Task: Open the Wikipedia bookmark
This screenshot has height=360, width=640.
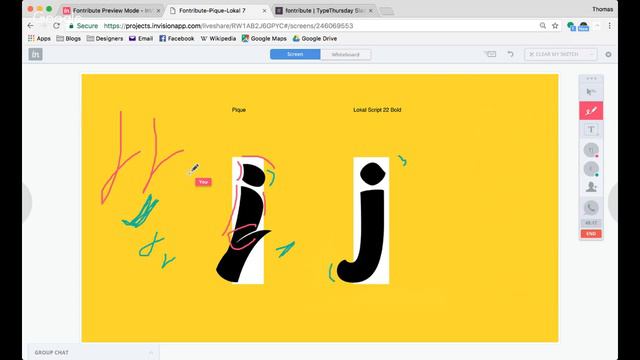Action: [218, 38]
